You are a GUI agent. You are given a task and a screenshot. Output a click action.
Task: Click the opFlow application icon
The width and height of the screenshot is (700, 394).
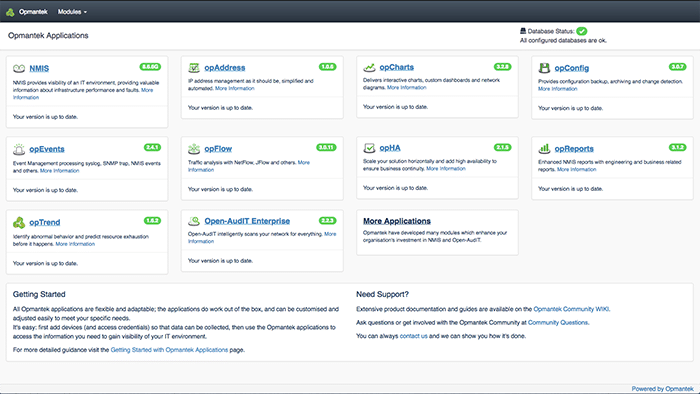[194, 149]
